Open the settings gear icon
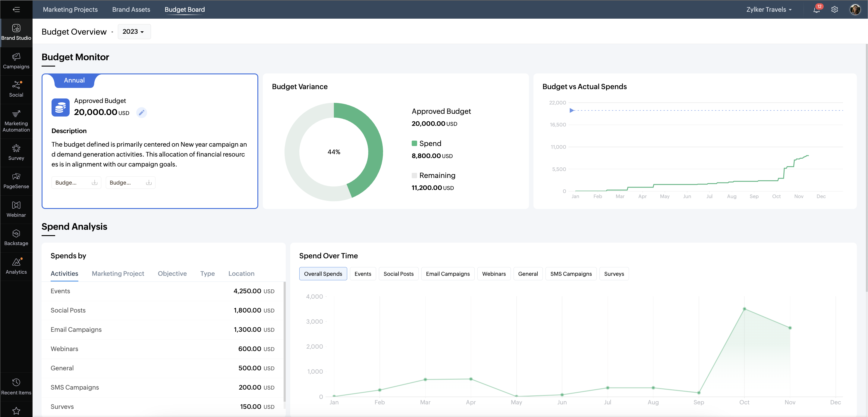 click(x=834, y=9)
